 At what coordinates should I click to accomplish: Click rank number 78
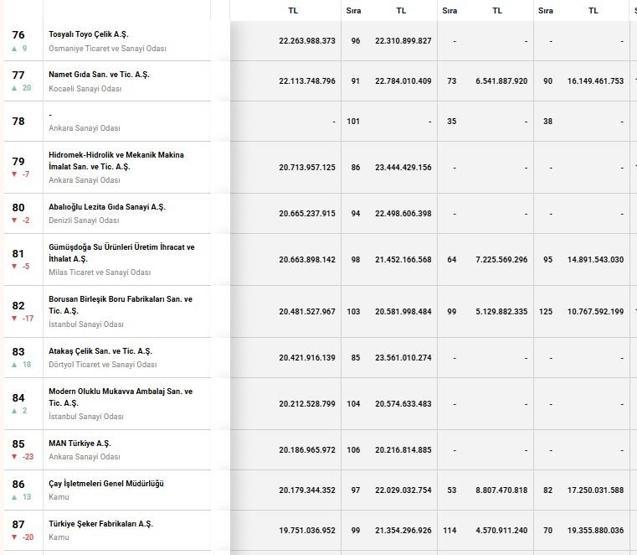click(18, 121)
